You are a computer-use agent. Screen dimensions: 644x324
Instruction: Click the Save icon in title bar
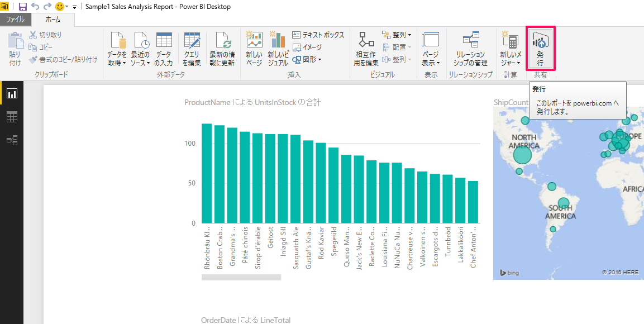point(23,7)
